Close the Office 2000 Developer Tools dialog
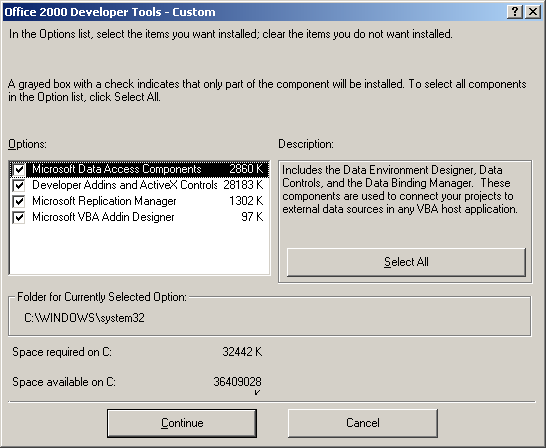Image resolution: width=546 pixels, height=448 pixels. (533, 12)
